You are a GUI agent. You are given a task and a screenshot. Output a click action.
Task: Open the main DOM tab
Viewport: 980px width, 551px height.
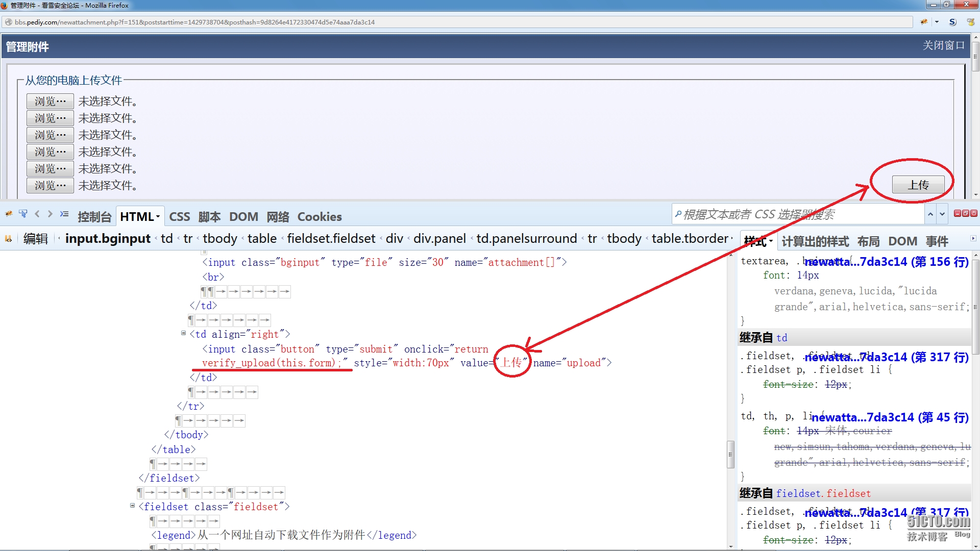pos(243,217)
